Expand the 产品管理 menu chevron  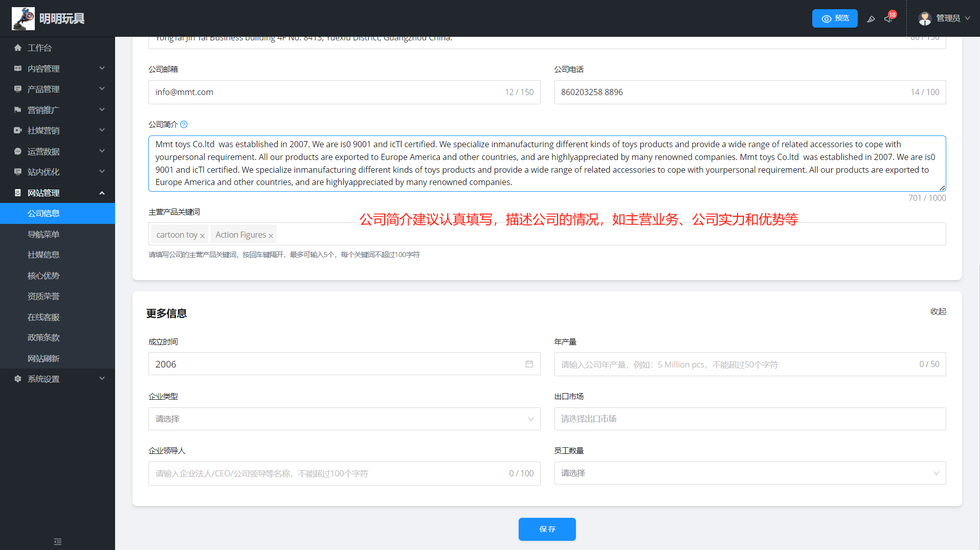[102, 88]
